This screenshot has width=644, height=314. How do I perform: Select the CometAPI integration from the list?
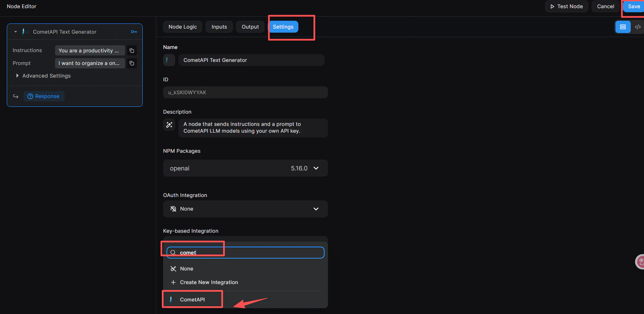click(x=192, y=299)
